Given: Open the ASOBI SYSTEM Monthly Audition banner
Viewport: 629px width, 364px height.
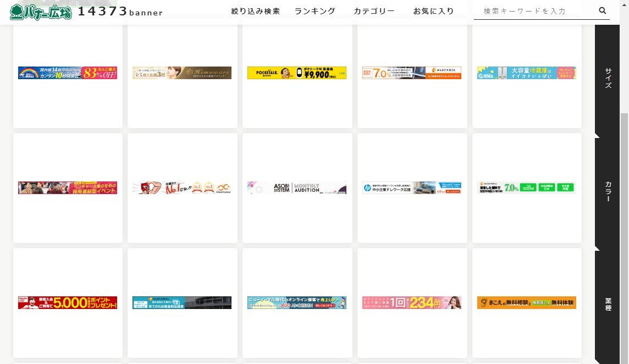Looking at the screenshot, I should (x=297, y=188).
